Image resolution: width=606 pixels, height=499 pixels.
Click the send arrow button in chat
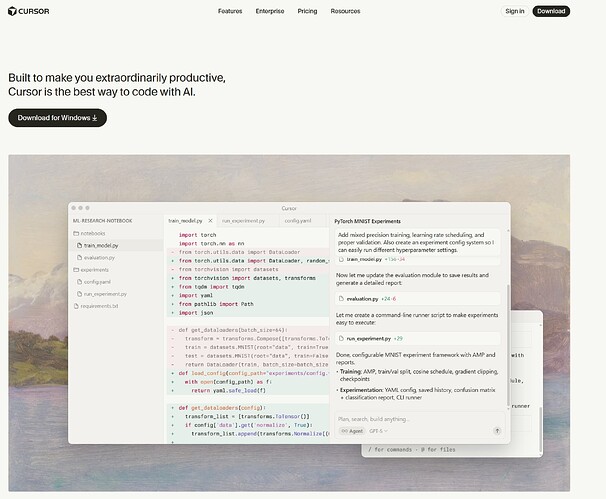497,431
